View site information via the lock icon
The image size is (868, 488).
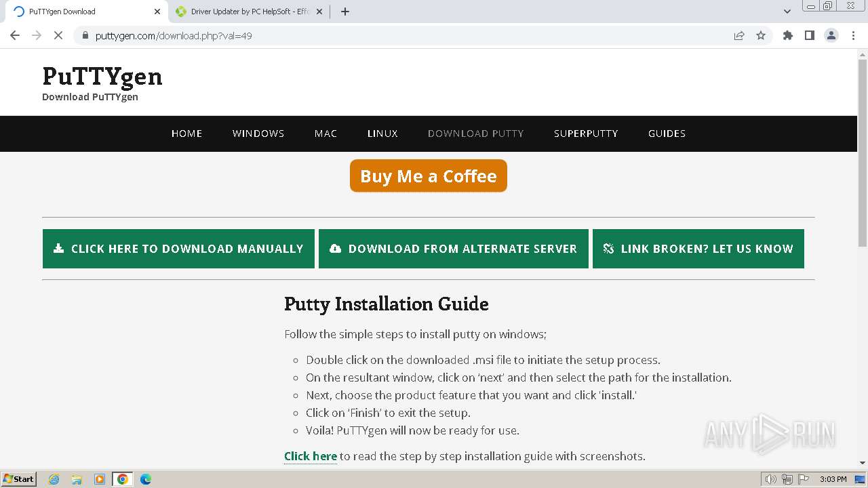coord(85,35)
